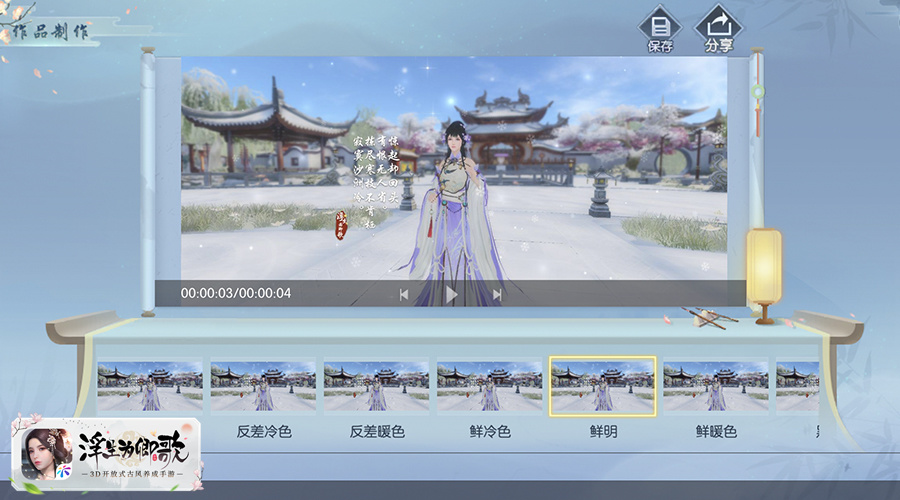The image size is (900, 500).
Task: Choose the 反差暖色 filter label
Action: pyautogui.click(x=377, y=432)
